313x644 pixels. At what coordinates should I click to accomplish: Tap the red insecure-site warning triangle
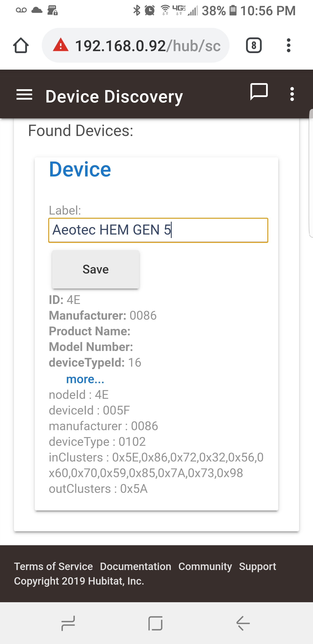[x=60, y=45]
